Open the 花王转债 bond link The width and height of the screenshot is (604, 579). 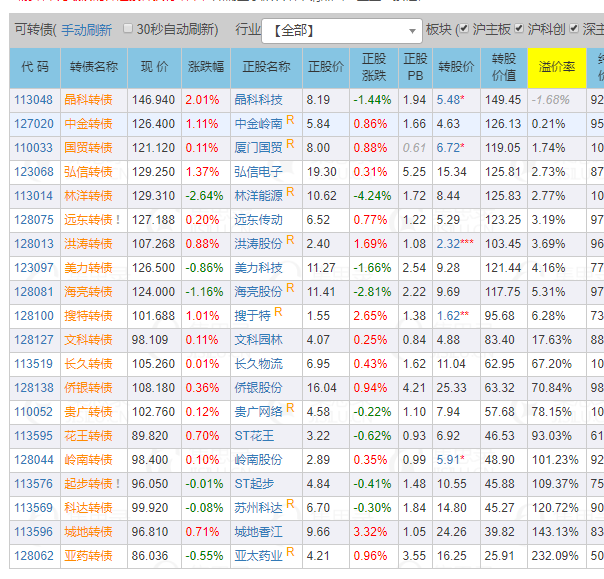[x=88, y=436]
